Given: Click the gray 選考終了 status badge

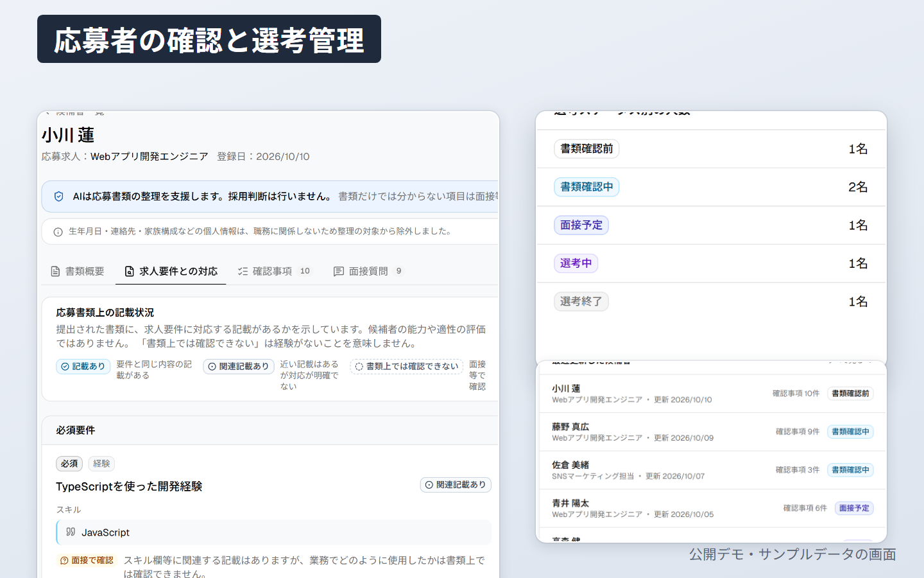Looking at the screenshot, I should click(581, 301).
